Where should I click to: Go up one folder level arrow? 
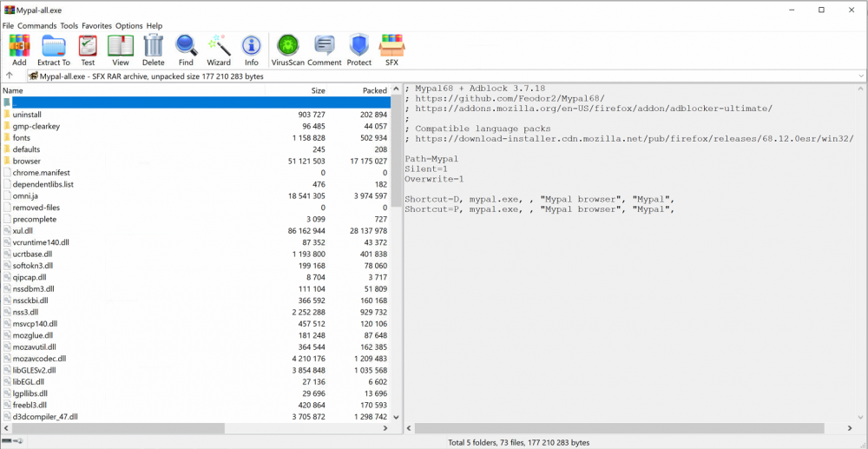(x=10, y=76)
